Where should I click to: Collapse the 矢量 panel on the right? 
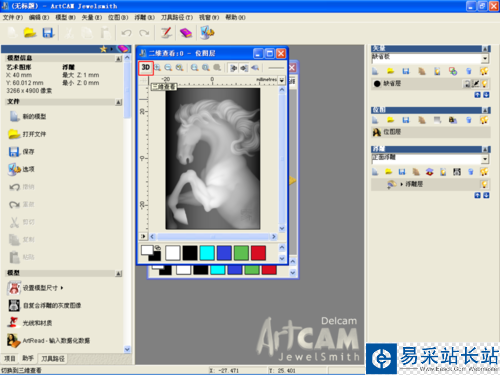click(486, 49)
